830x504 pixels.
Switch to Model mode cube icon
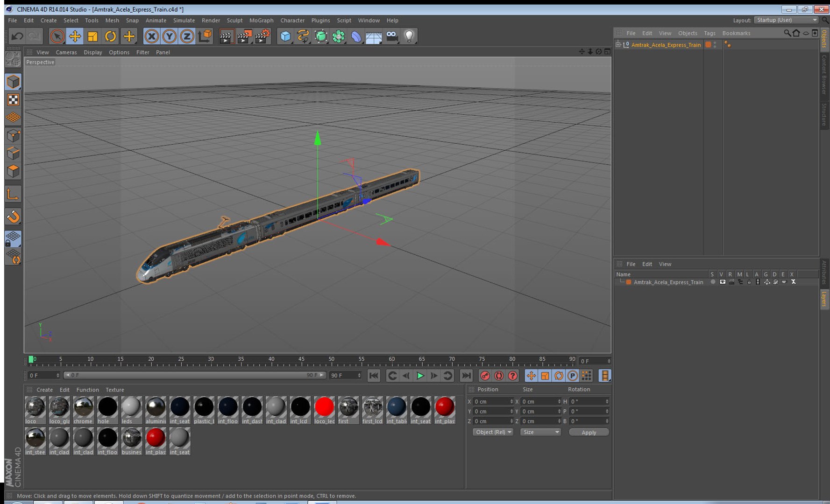point(13,82)
